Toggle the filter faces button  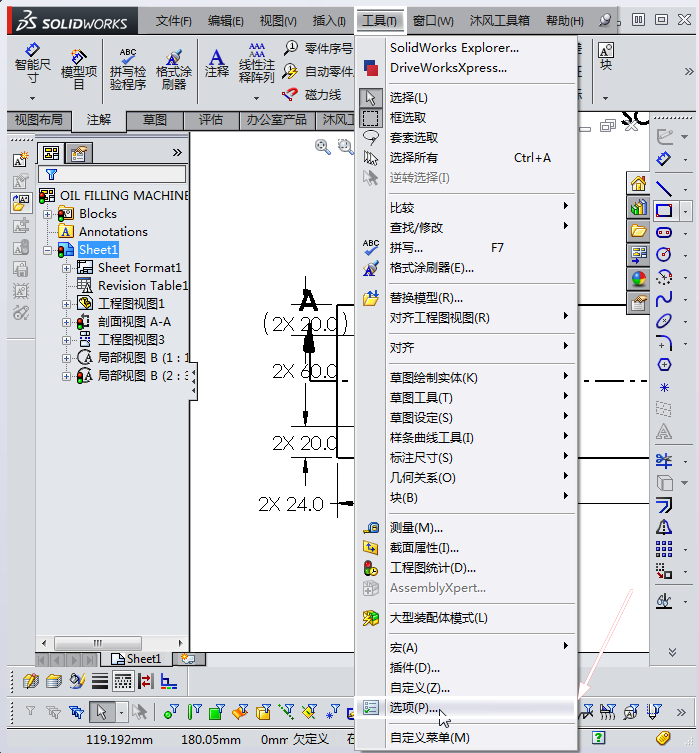(x=217, y=712)
